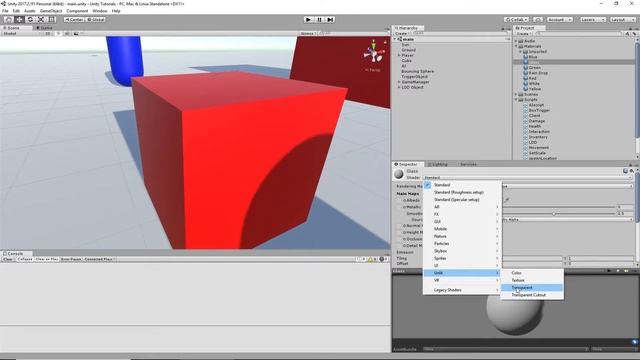Expand the Player object in Hierarchy
This screenshot has width=640, height=360.
(399, 55)
